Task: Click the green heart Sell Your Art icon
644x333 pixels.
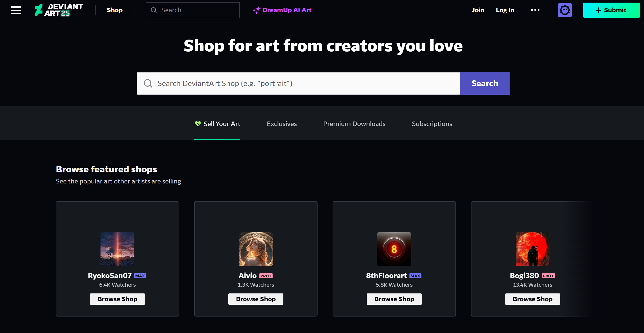Action: [x=198, y=124]
